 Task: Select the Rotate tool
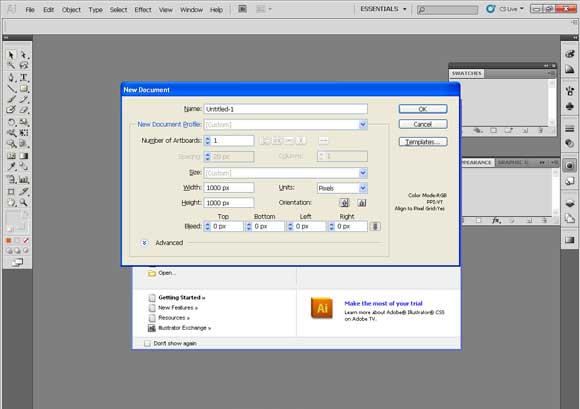coord(11,122)
